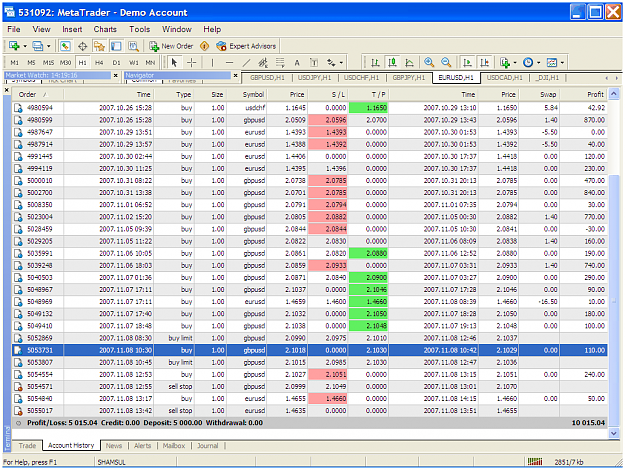Screen dimensions: 625x470
Task: Switch to Candlesticks chart mode
Action: click(393, 63)
